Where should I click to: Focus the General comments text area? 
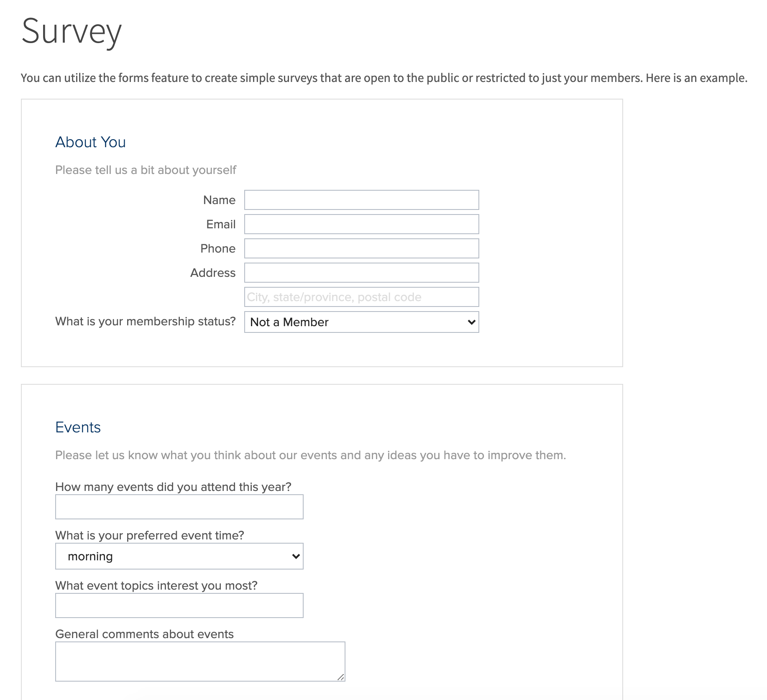click(200, 662)
